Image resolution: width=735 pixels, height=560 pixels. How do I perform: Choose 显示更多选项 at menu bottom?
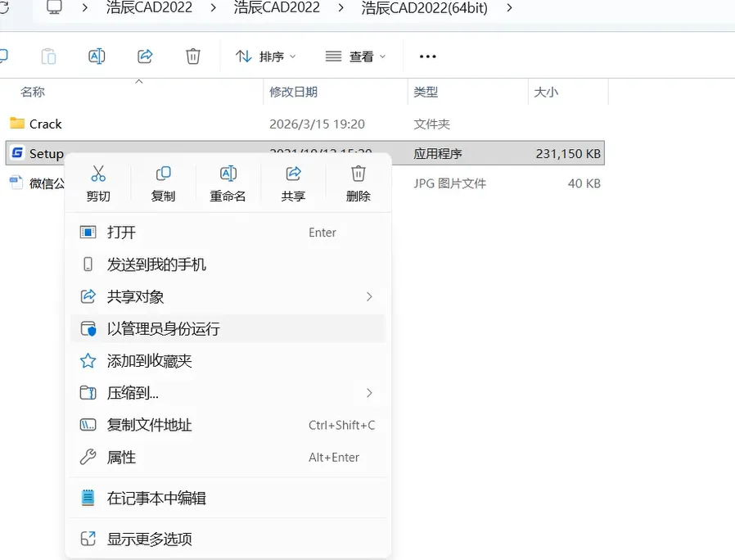pos(228,539)
